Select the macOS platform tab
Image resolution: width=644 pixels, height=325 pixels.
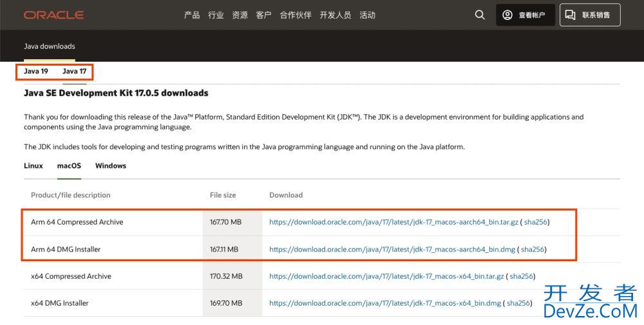click(69, 166)
